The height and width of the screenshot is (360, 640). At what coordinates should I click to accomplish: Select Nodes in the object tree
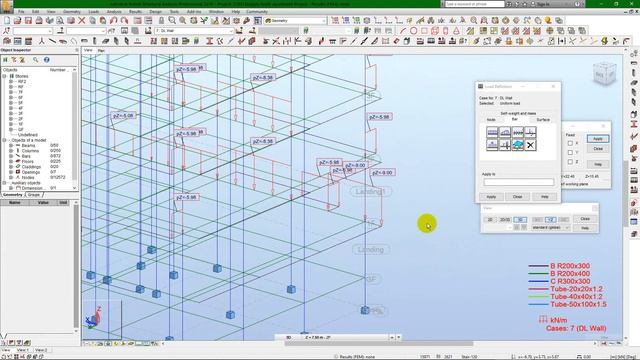pos(28,177)
